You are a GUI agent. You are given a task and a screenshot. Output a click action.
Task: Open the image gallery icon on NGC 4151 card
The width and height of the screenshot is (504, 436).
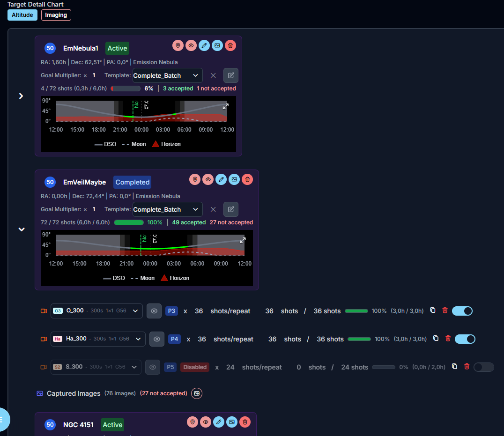click(x=231, y=422)
